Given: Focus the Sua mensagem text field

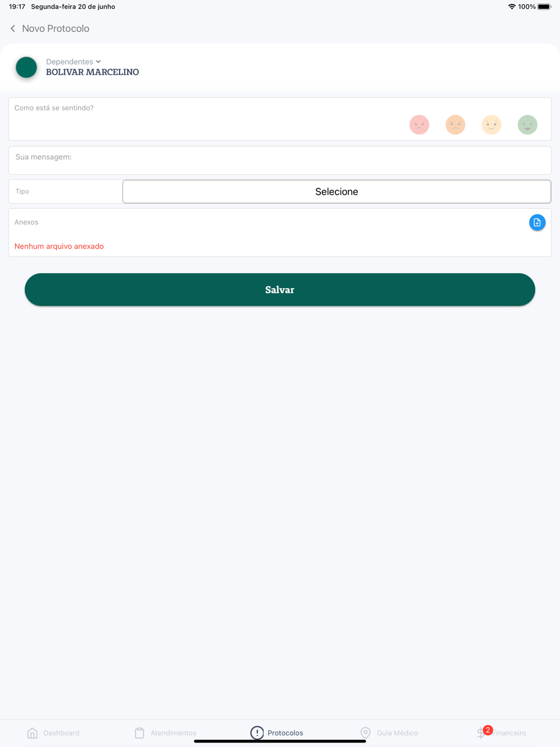Looking at the screenshot, I should pyautogui.click(x=280, y=161).
